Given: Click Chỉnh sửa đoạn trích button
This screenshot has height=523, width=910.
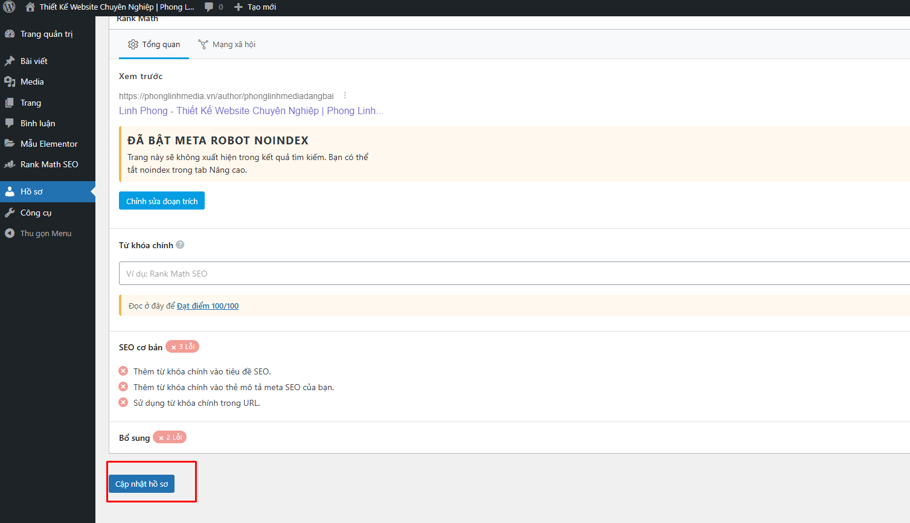Looking at the screenshot, I should 162,201.
